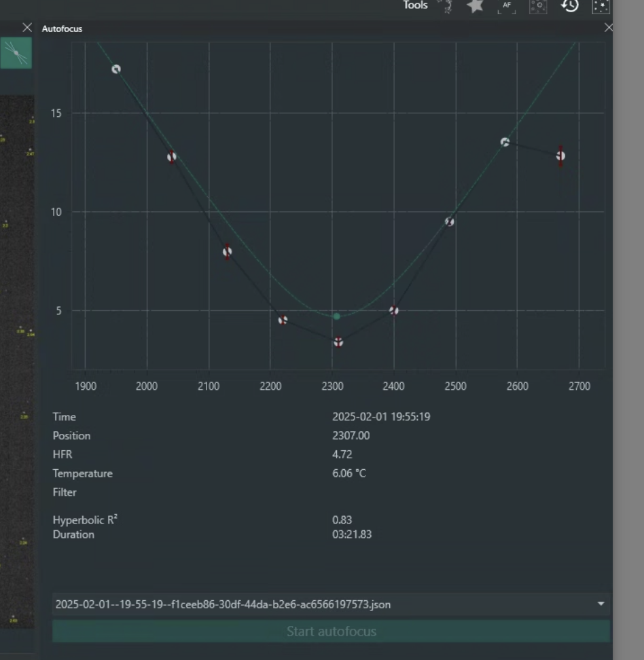This screenshot has width=644, height=660.
Task: Click the y-axis label 15
Action: click(x=56, y=113)
